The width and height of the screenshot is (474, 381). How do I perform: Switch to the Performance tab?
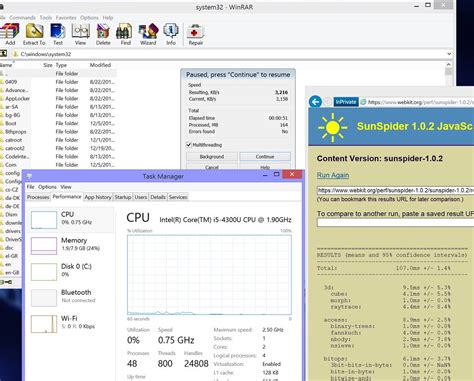67,197
